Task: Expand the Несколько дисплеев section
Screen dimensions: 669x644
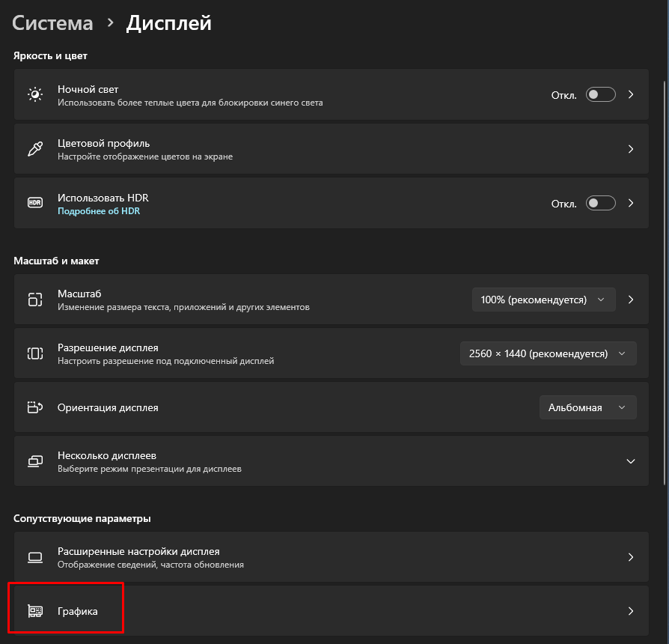Action: pos(630,461)
